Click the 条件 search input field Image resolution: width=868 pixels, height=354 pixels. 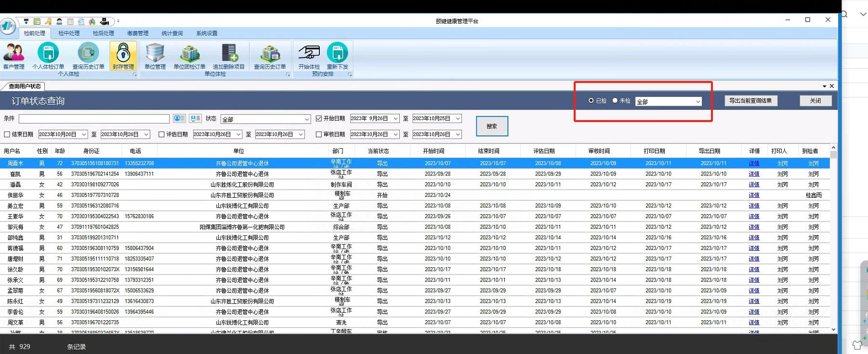[94, 119]
